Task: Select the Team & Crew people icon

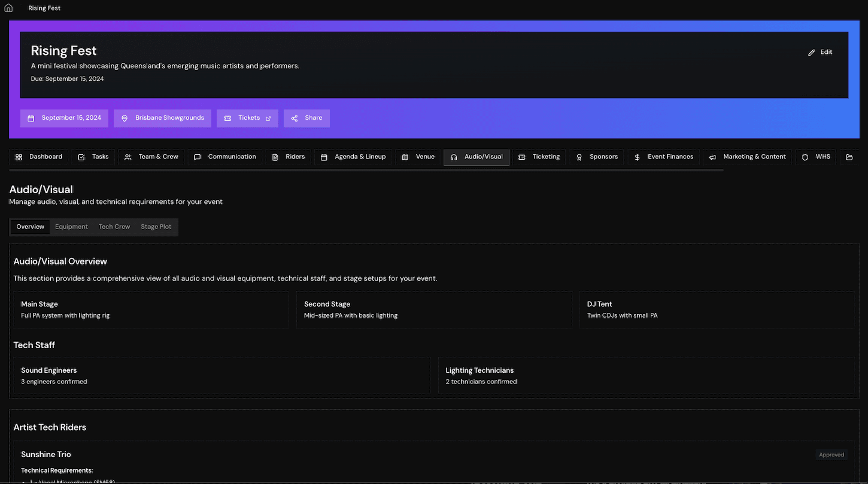Action: pos(128,157)
